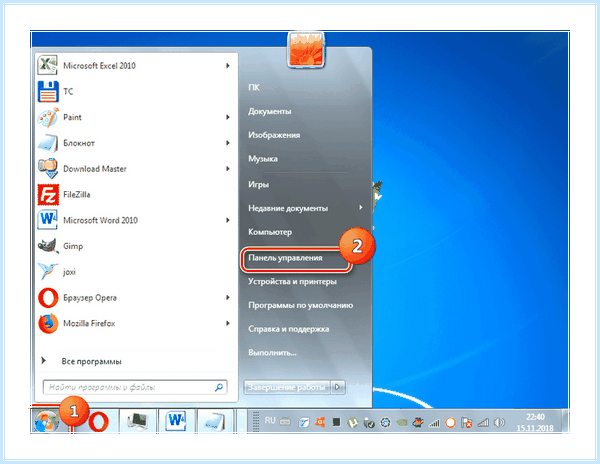
Task: Expand Microsoft Excel 2010 jump list arrow
Action: (x=228, y=65)
